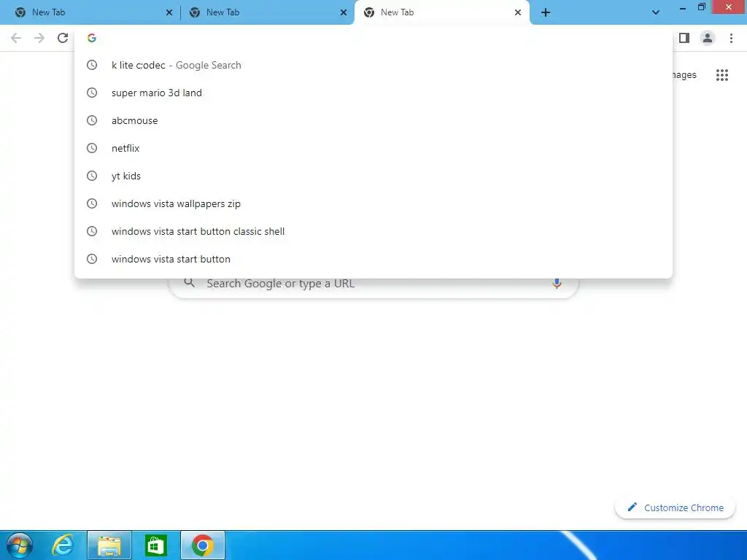Click the Google icon in the address bar
The width and height of the screenshot is (747, 560).
point(92,38)
